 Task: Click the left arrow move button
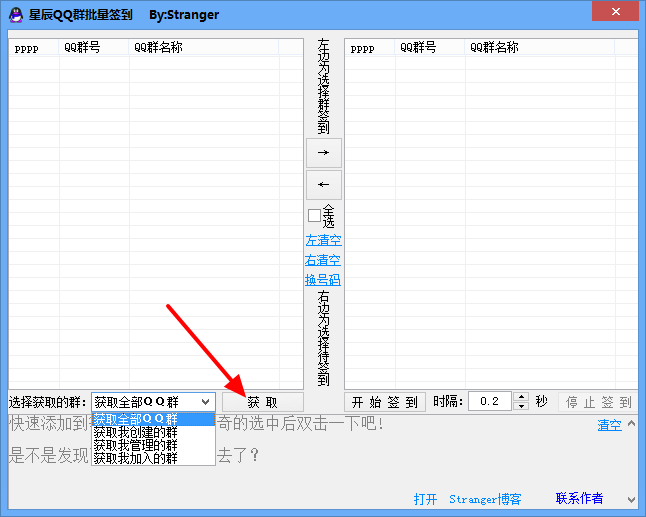pyautogui.click(x=323, y=185)
